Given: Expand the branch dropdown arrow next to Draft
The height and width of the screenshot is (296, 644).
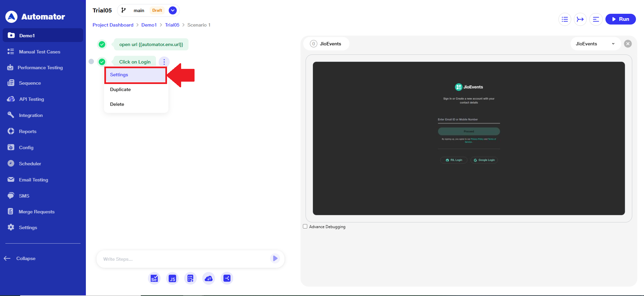Looking at the screenshot, I should [173, 10].
